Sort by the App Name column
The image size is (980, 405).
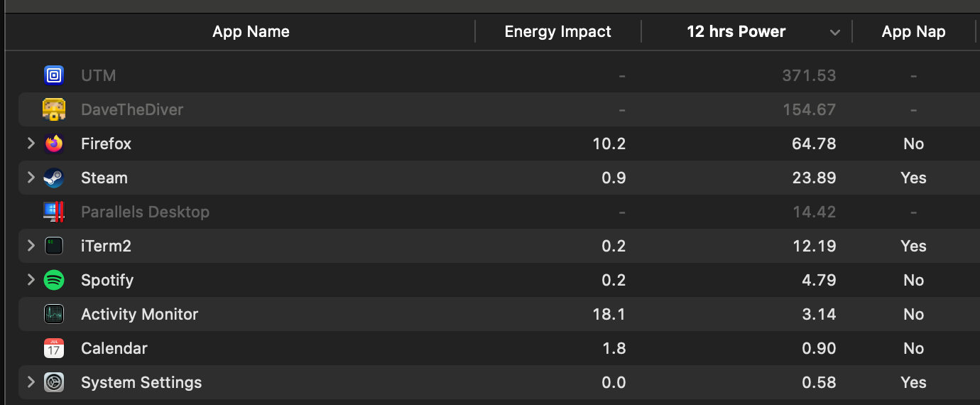coord(251,31)
